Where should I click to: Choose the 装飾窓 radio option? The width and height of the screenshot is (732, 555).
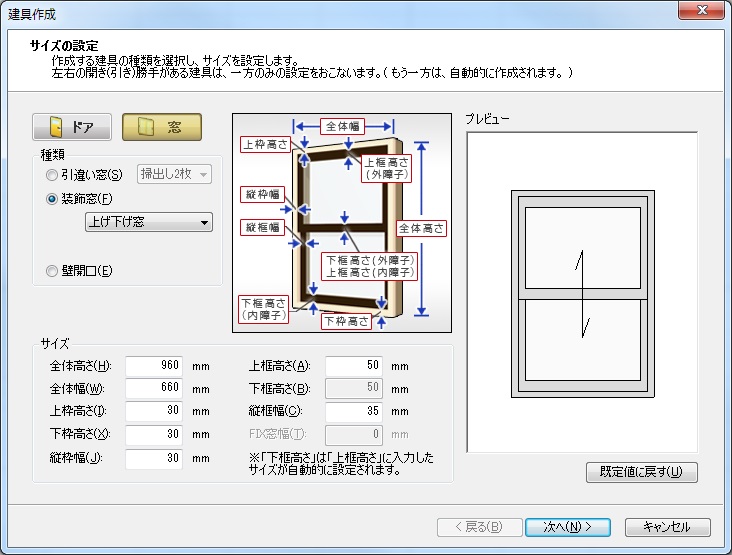point(52,199)
